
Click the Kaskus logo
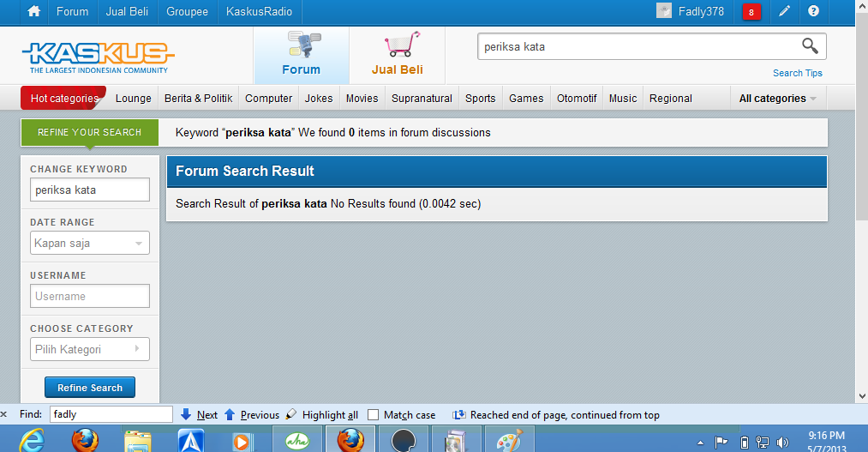pos(98,57)
